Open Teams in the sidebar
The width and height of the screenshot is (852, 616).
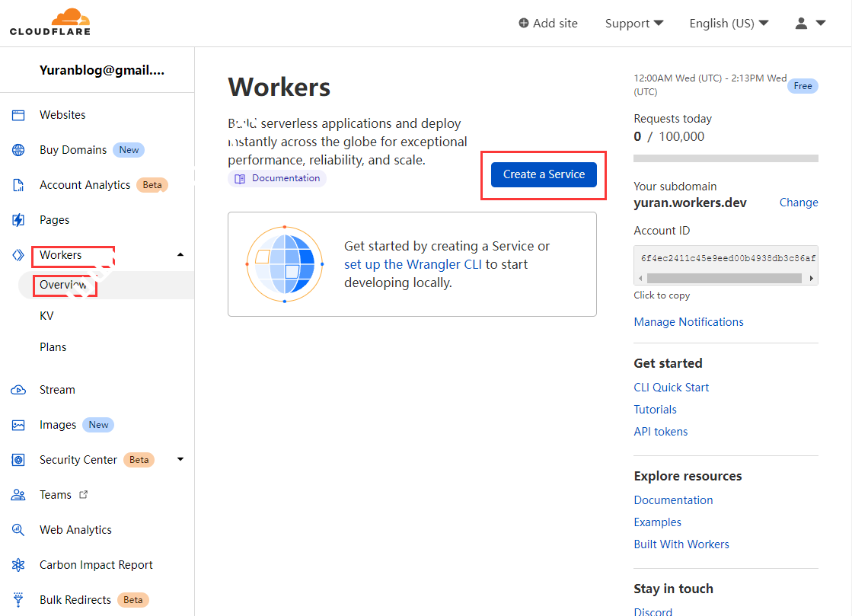point(56,495)
